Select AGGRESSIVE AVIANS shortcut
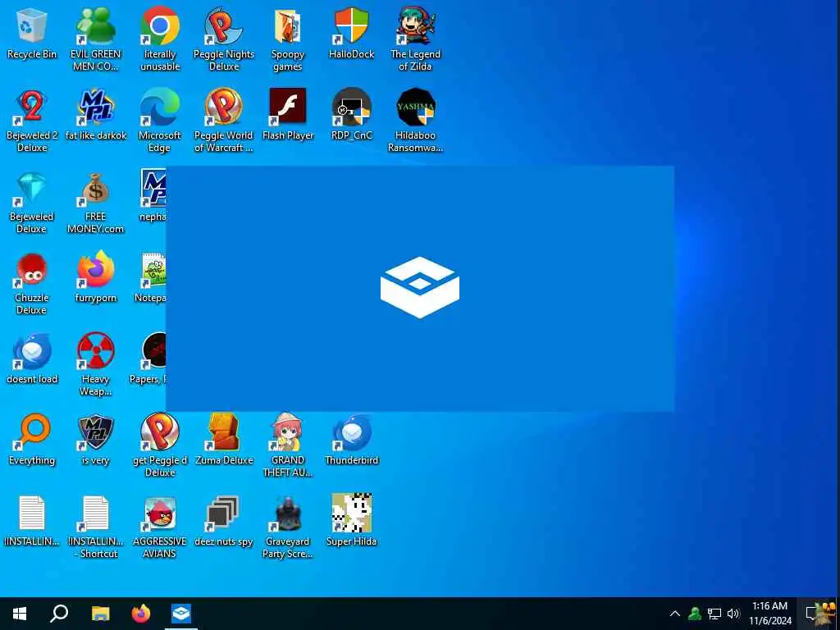 pyautogui.click(x=160, y=528)
